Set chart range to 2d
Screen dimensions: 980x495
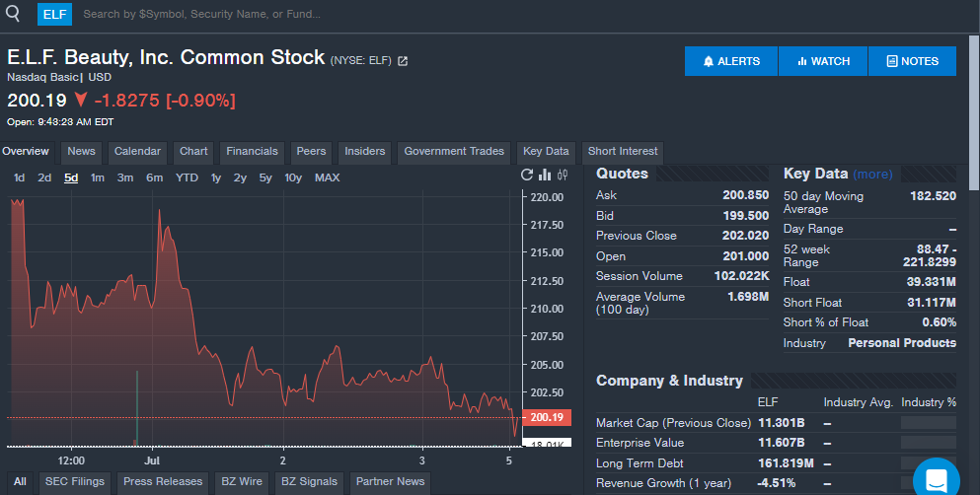point(44,177)
